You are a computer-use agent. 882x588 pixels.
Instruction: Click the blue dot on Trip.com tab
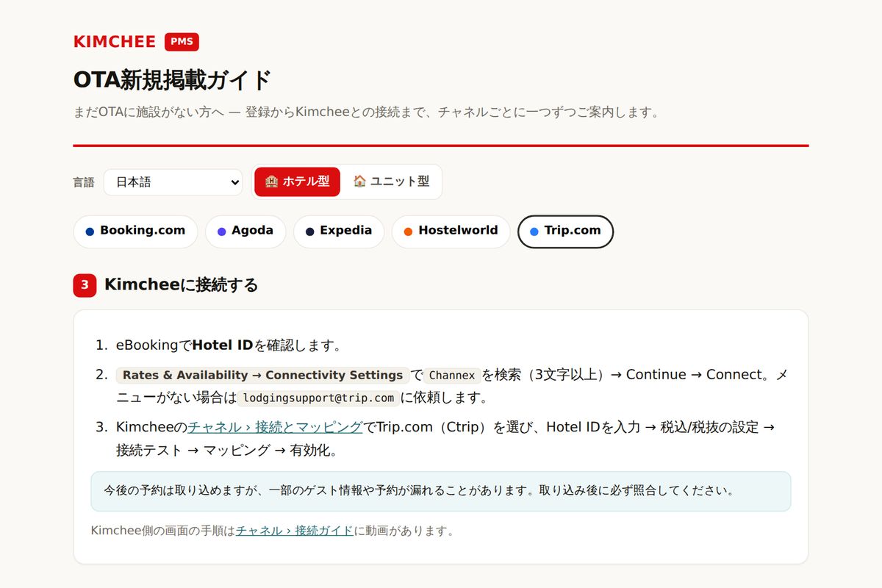[x=534, y=232]
